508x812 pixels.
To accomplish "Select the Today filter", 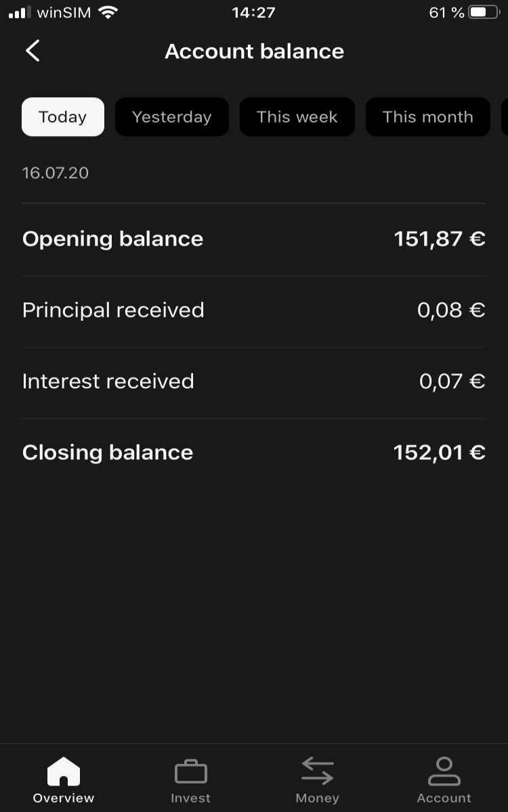I will pos(63,117).
